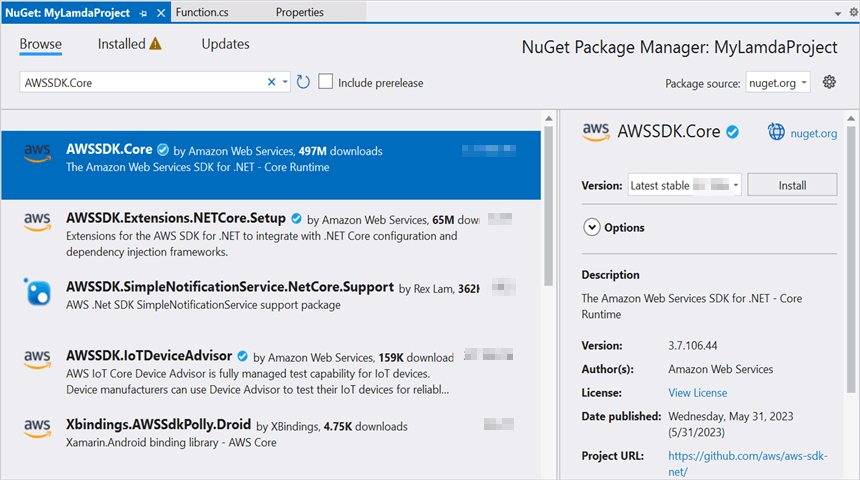
Task: Select the AWSSDK.Extensions.NETCore.Setup package
Action: coord(271,234)
